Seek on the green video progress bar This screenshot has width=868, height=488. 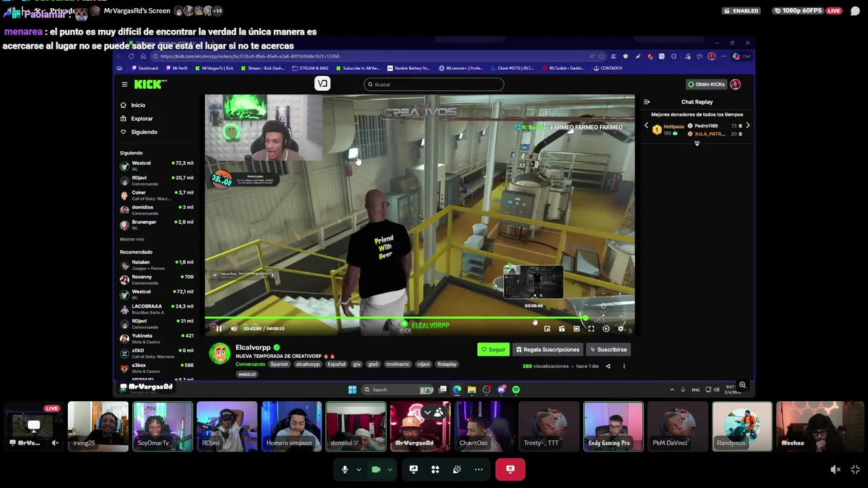(419, 318)
